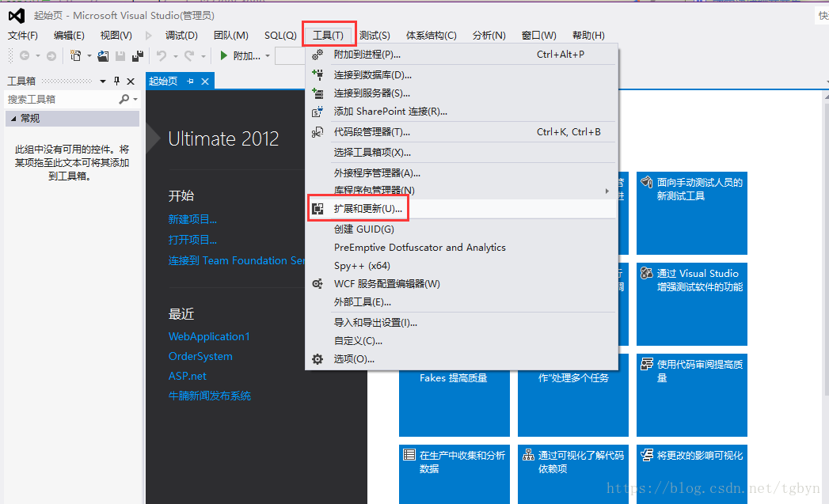The width and height of the screenshot is (829, 504).
Task: Select 扩展和更新(U)... menu entry
Action: point(462,209)
